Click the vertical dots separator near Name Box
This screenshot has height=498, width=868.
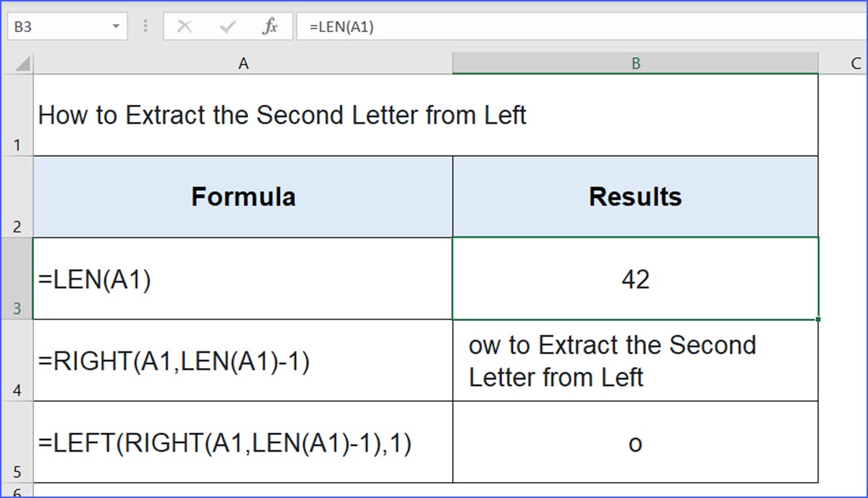click(145, 26)
